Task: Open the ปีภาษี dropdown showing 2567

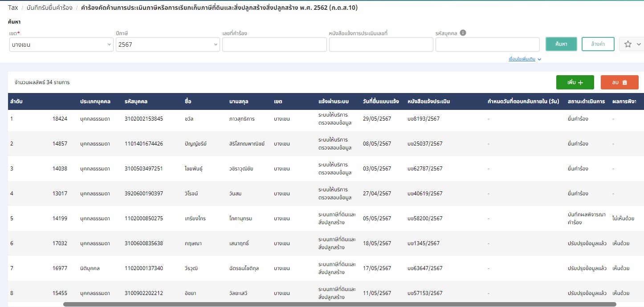Action: pos(167,44)
